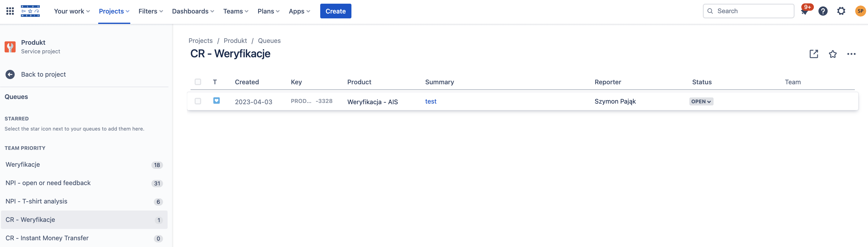
Task: Click the SP profile avatar
Action: [x=860, y=11]
